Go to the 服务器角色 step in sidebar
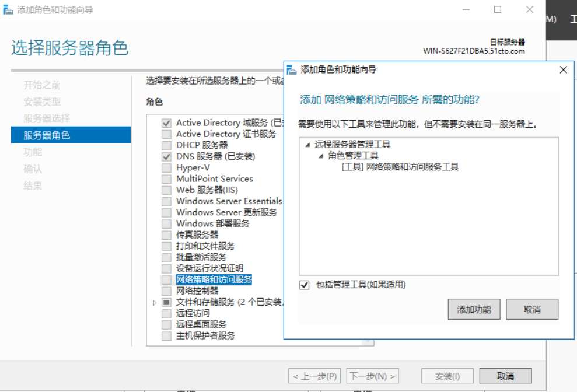The width and height of the screenshot is (577, 392). tap(47, 135)
